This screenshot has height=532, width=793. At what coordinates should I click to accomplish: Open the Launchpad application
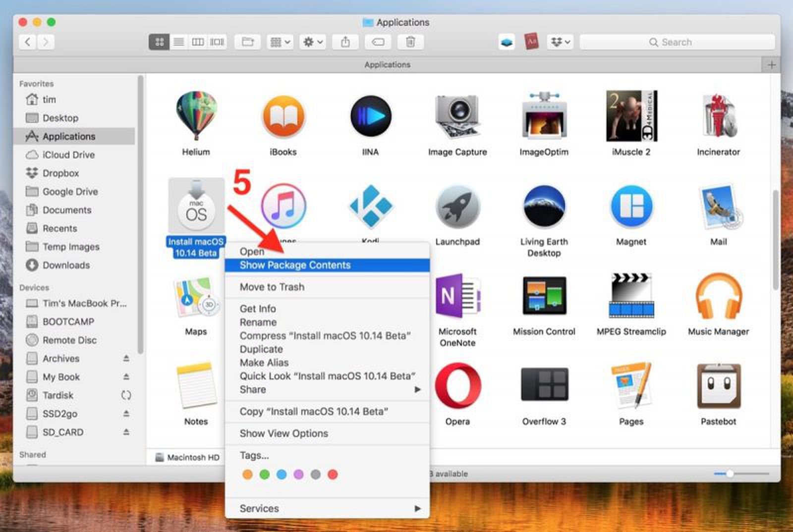click(457, 207)
